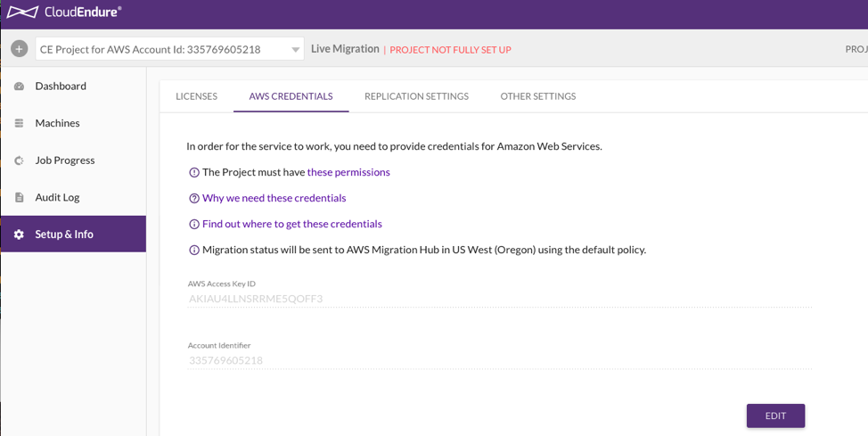Viewport: 868px width, 436px height.
Task: Open the 'these permissions' link
Action: [348, 172]
